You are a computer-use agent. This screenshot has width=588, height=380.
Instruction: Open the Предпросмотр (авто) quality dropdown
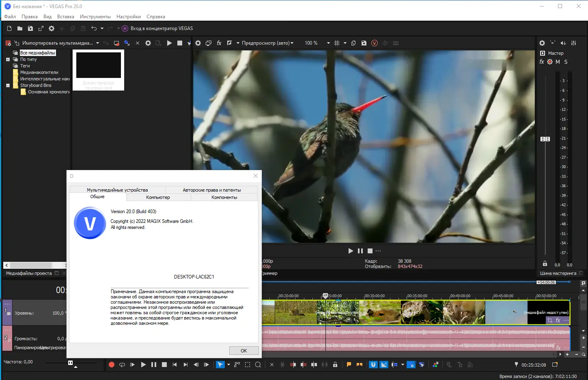tap(267, 43)
